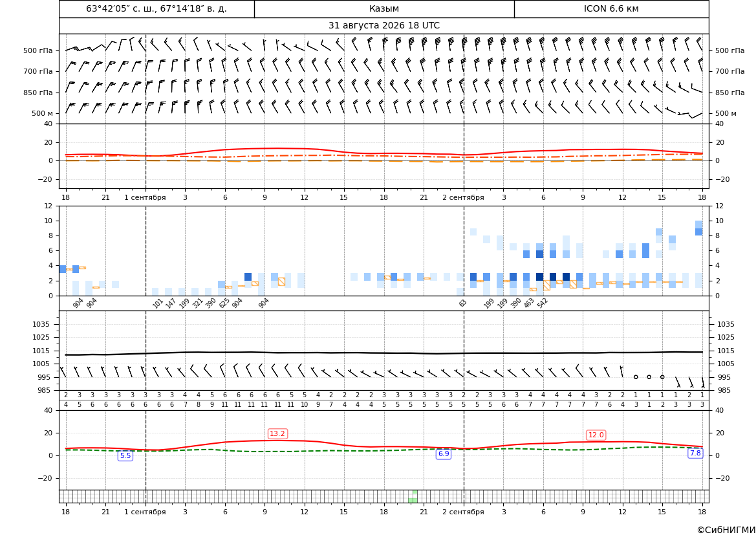The width and height of the screenshot is (756, 535).
Task: Click the coordinates cell in the header
Action: point(157,8)
